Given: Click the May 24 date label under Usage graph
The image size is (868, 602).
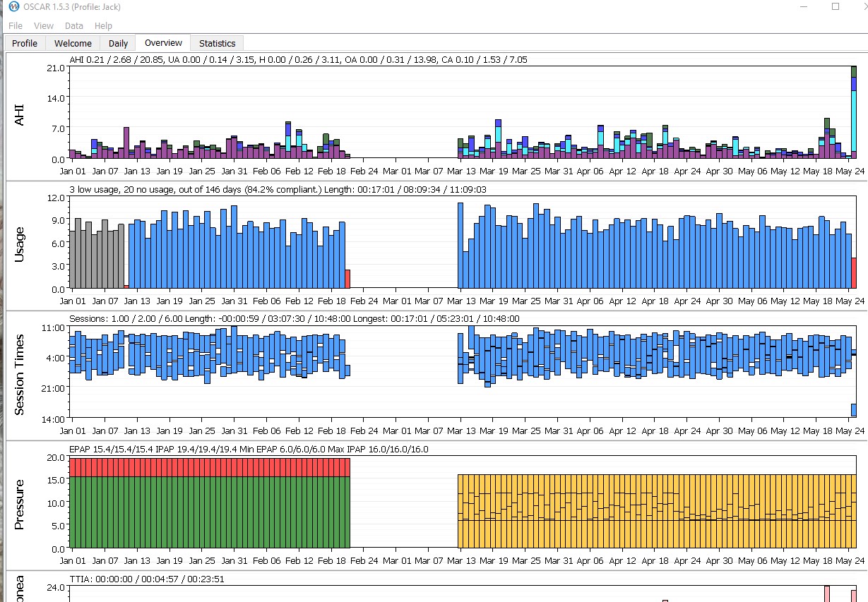Looking at the screenshot, I should click(850, 301).
